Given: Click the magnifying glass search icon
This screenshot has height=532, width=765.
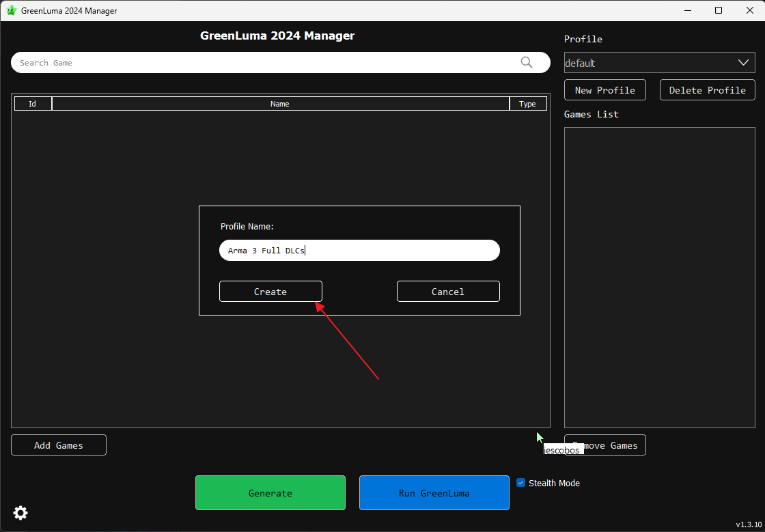Looking at the screenshot, I should click(x=526, y=62).
